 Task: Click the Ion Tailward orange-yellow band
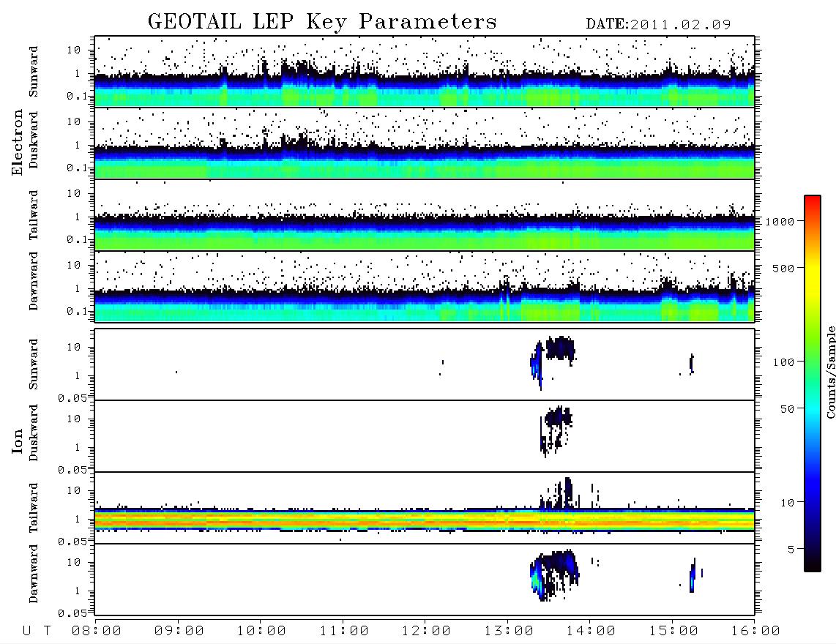[425, 520]
